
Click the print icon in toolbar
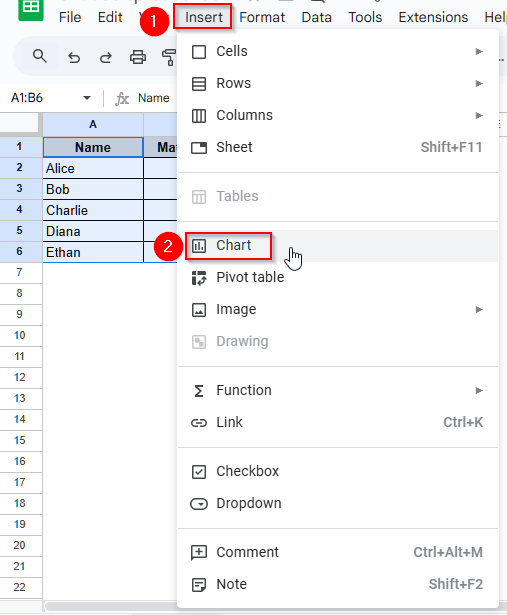(138, 57)
